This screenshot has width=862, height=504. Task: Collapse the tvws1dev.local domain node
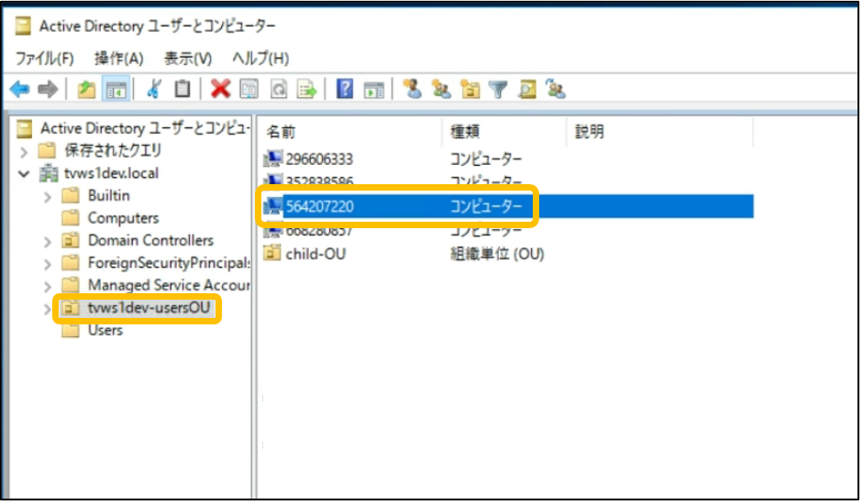click(x=24, y=174)
